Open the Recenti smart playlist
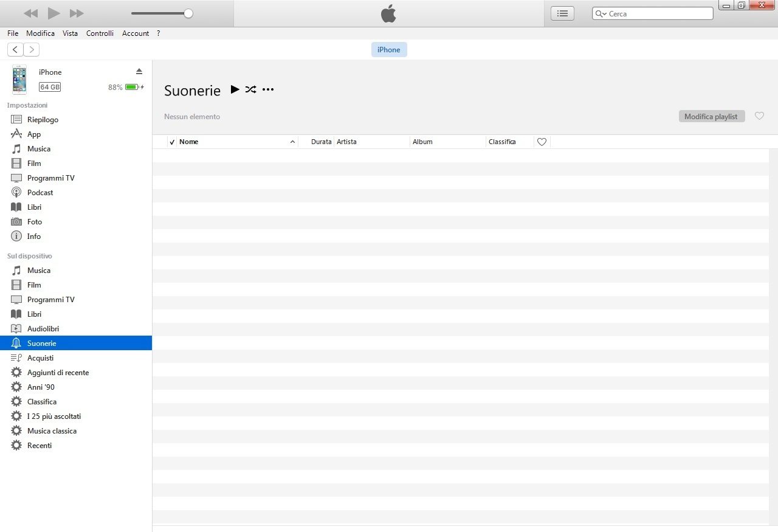Screen dimensions: 778x532 pyautogui.click(x=76, y=446)
